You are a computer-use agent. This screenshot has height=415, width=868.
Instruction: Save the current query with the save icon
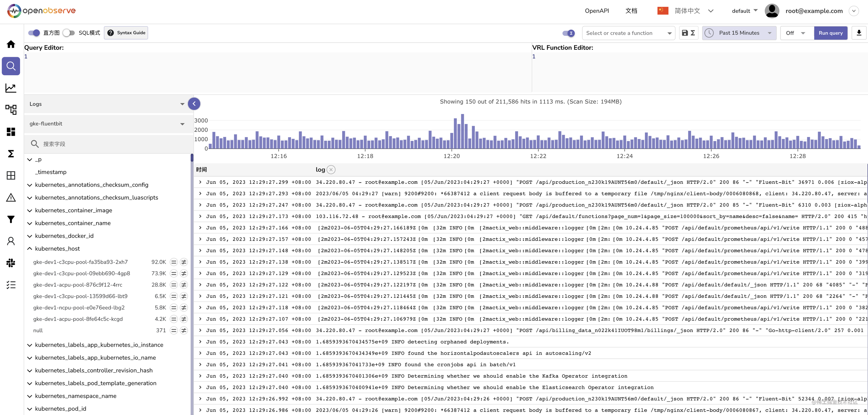tap(685, 33)
